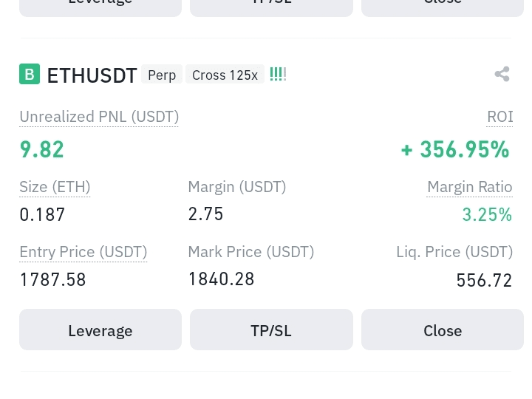Screen dimensions: 532x399
Task: Tap the green ADL indicator bars
Action: tap(278, 74)
